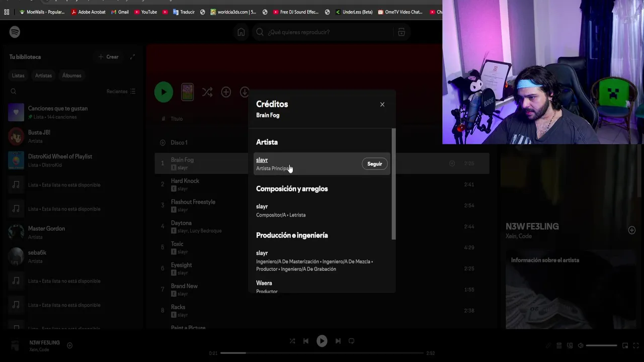Open DistroKid Wheel of Playlist

tap(73, 160)
